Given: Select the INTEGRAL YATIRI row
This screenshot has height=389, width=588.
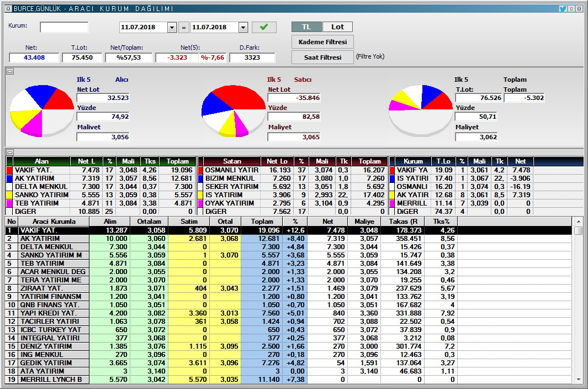Looking at the screenshot, I should pyautogui.click(x=288, y=338).
